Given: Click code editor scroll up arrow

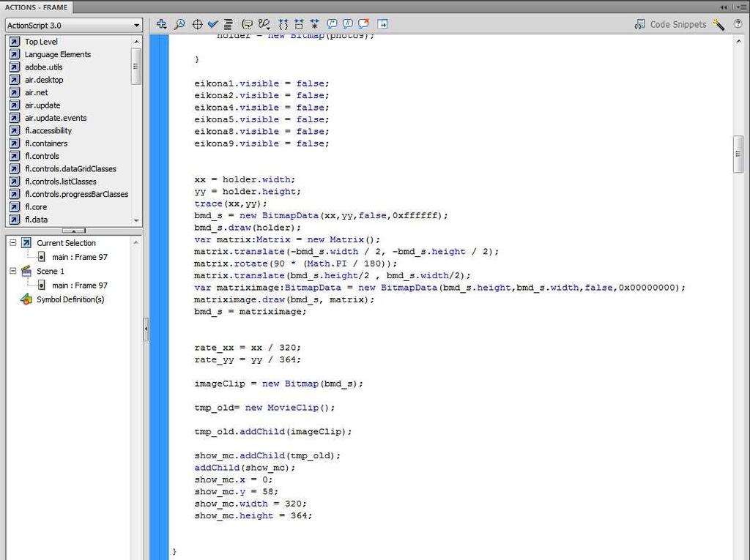Looking at the screenshot, I should [x=738, y=42].
